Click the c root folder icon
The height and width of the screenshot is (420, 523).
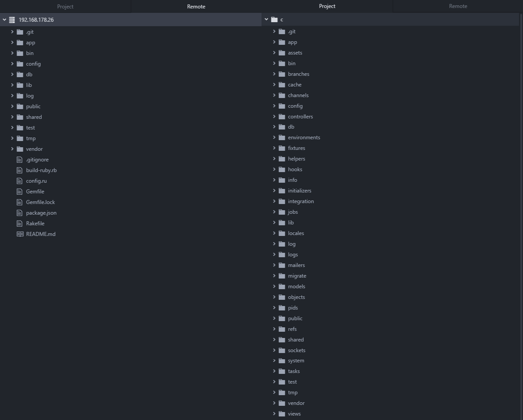(275, 20)
